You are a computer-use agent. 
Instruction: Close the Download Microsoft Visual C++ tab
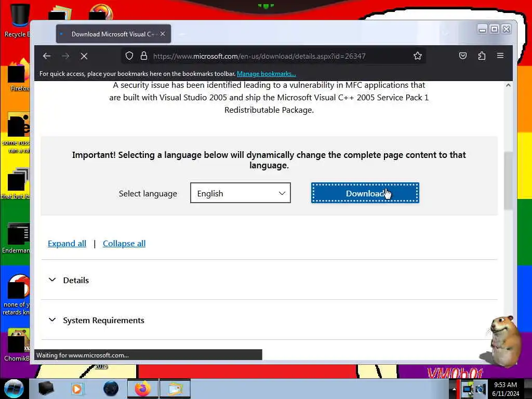point(163,34)
